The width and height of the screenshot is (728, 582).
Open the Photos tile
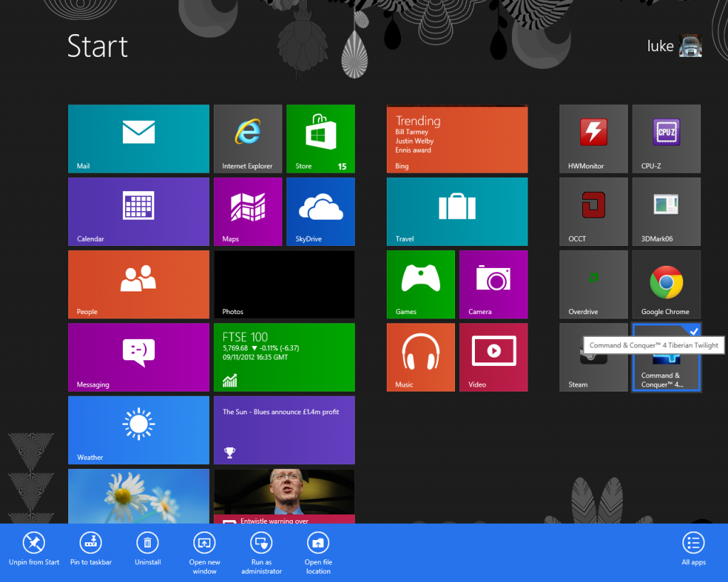coord(284,284)
